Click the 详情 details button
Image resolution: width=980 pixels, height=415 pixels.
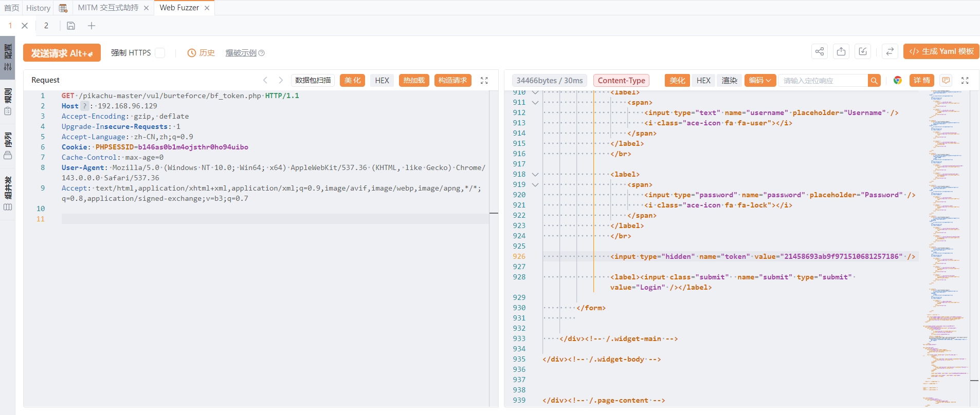click(x=922, y=80)
